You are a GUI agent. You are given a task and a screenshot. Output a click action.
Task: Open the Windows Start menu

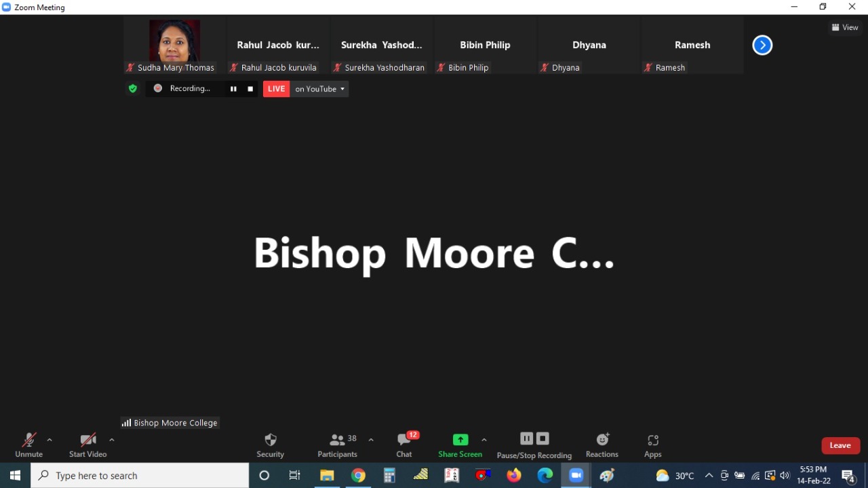coord(15,475)
